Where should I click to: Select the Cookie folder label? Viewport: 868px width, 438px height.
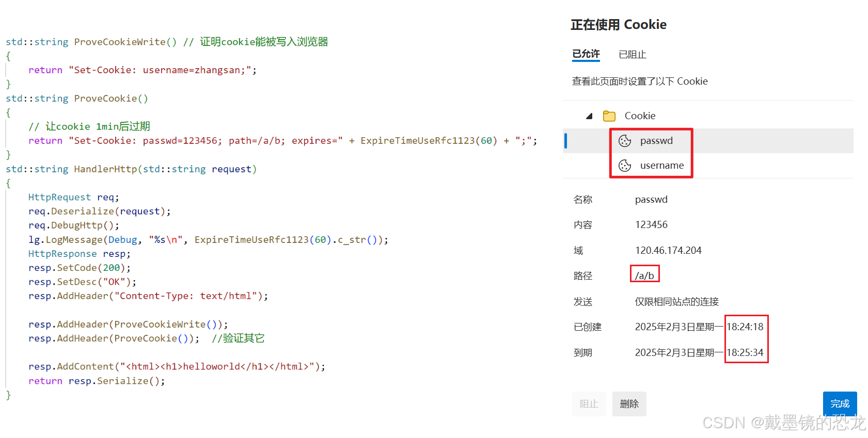[x=640, y=116]
